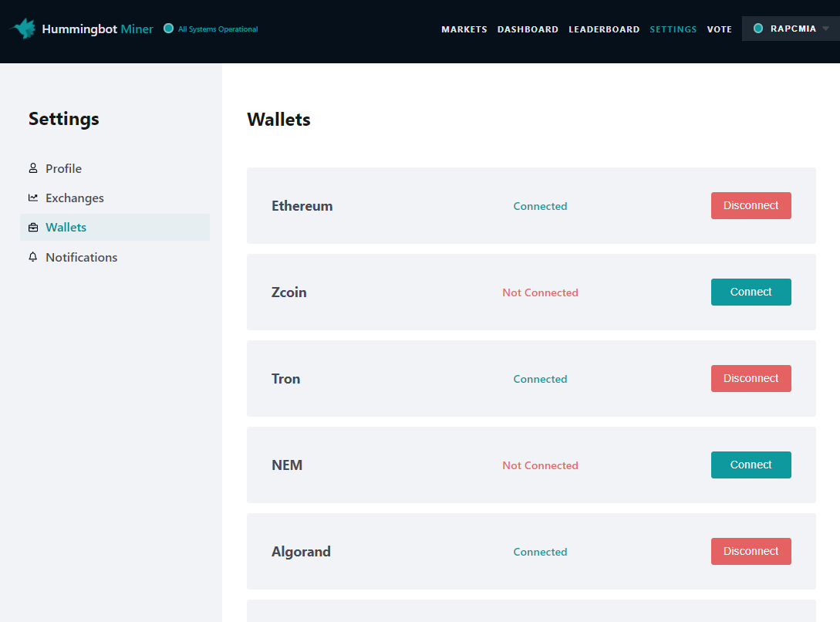Select the Wallets settings section
Viewport: 840px width, 622px height.
click(115, 227)
